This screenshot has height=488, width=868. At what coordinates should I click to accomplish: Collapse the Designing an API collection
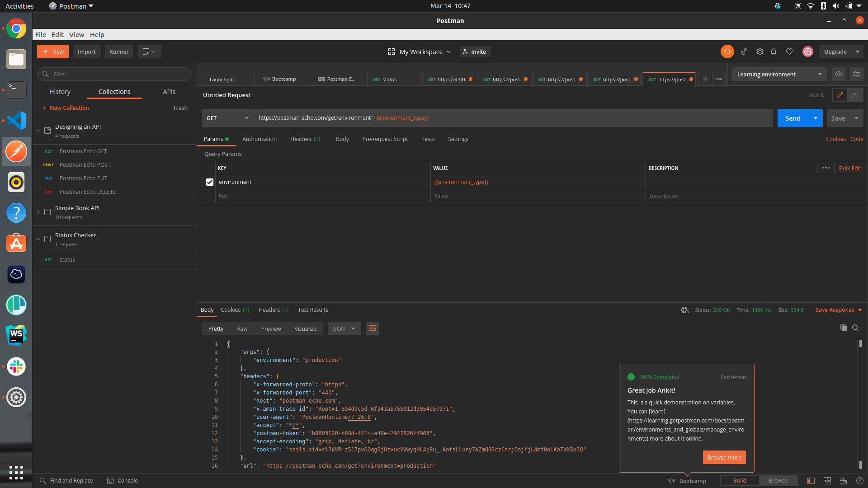[x=38, y=131]
